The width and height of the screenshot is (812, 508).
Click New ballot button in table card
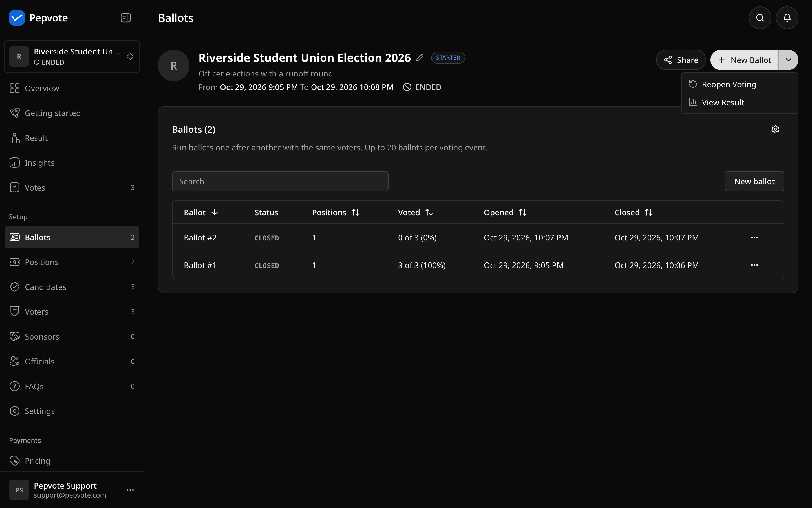(754, 181)
